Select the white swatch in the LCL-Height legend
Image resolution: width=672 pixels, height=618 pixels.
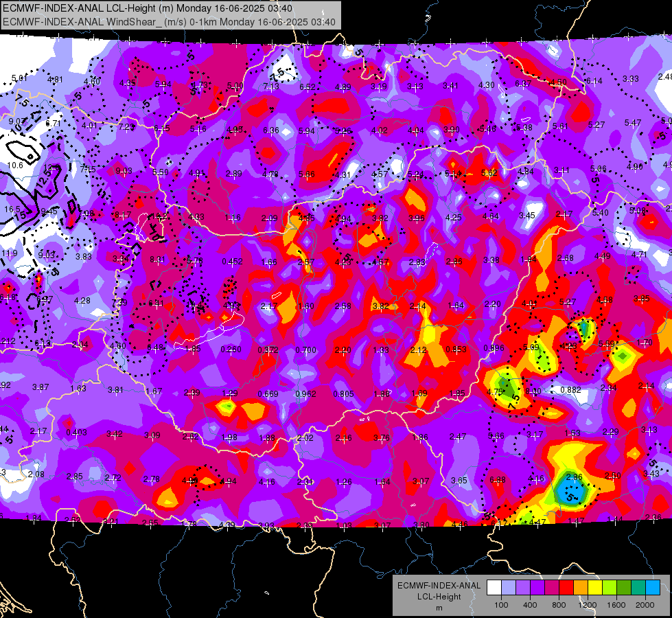[494, 588]
